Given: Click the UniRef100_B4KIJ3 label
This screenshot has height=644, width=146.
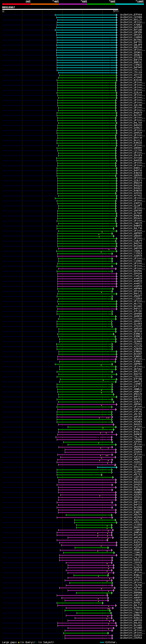Looking at the screenshot, I should click(131, 294).
